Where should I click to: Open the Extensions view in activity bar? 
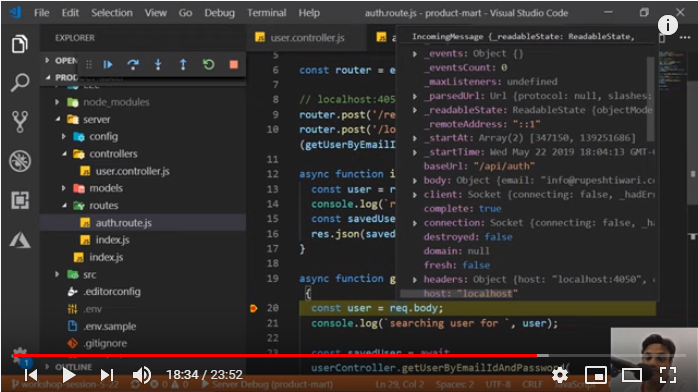[x=20, y=200]
